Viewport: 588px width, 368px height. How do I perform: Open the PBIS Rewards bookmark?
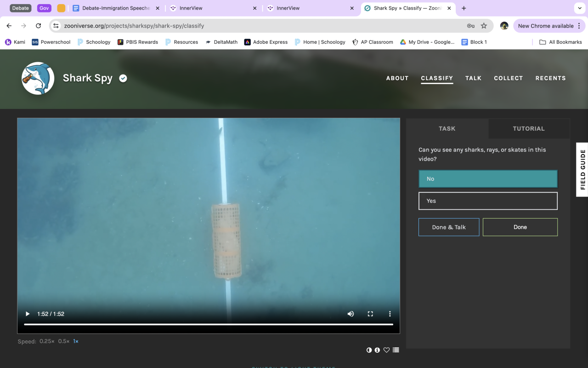coord(138,42)
